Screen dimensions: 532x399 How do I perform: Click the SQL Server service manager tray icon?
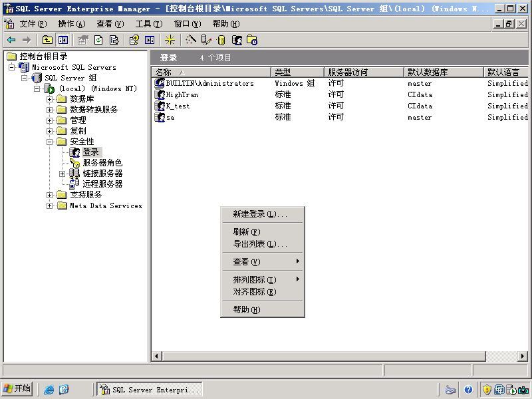click(511, 390)
